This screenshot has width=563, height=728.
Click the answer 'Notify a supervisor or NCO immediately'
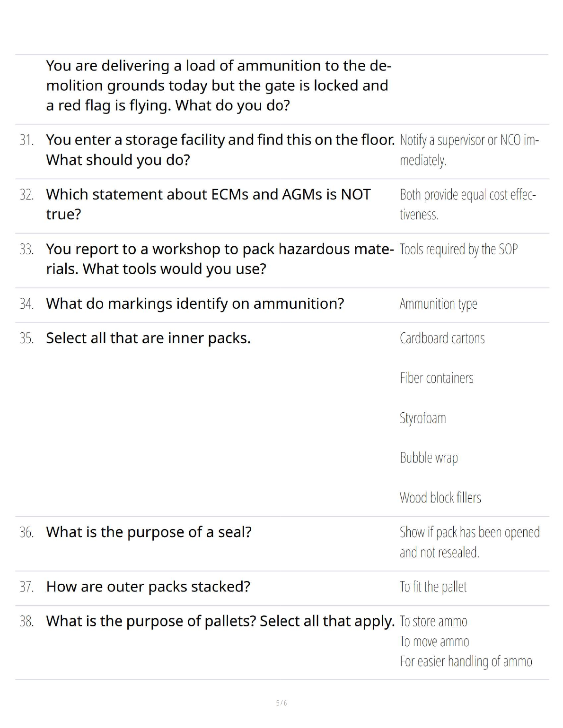[469, 149]
